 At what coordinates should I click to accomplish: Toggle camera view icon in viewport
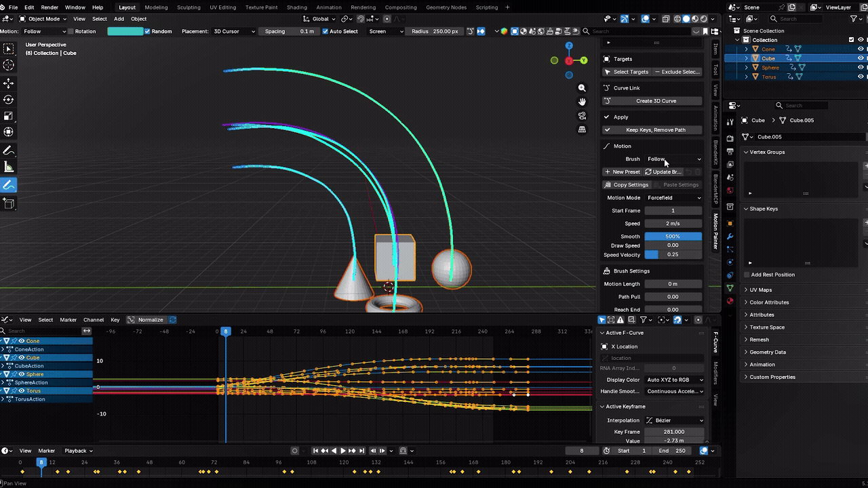(x=582, y=115)
